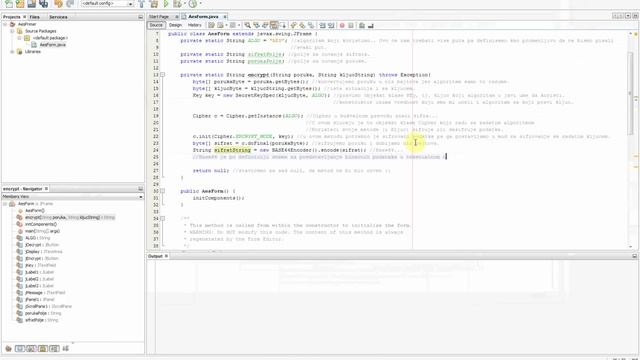Click the Uncomment editor toolbar icon
This screenshot has height=360, width=640.
[x=371, y=25]
